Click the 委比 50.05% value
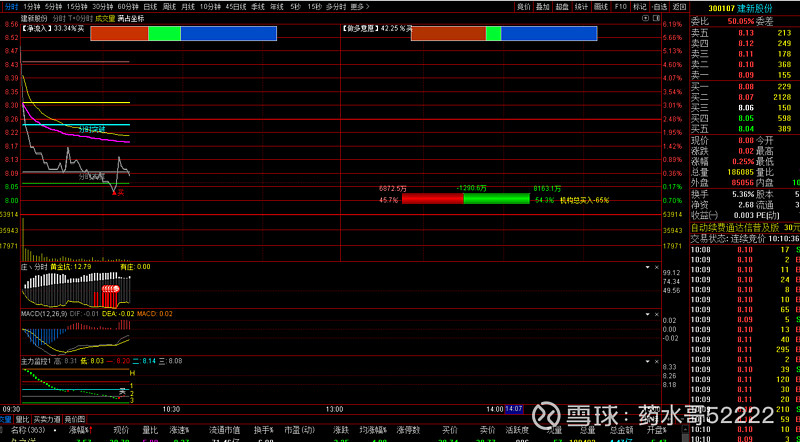The image size is (800, 442). (x=740, y=21)
